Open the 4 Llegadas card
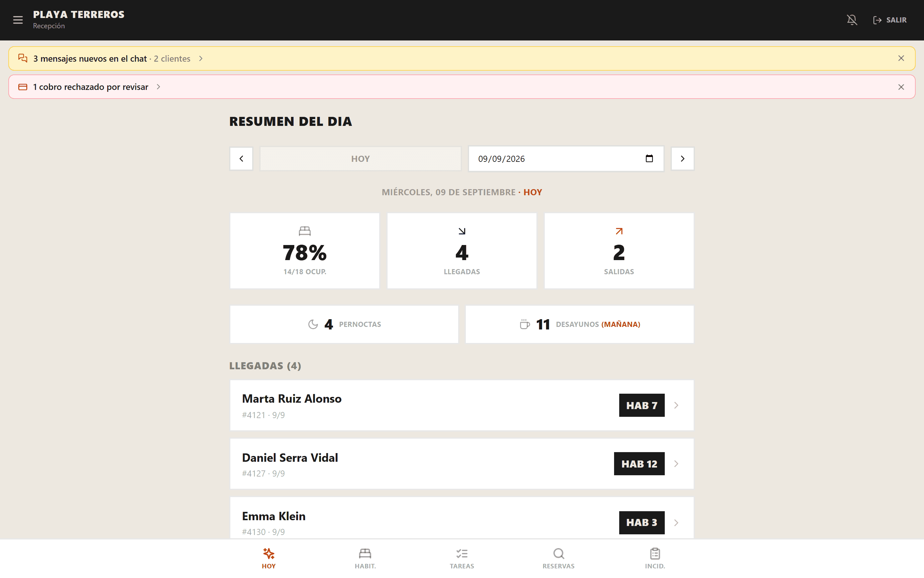 pos(462,251)
